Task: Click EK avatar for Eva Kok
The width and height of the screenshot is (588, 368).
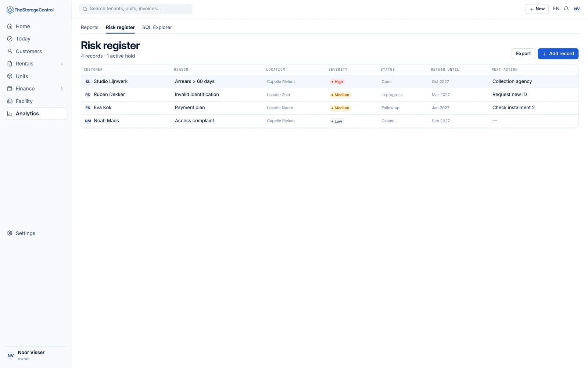Action: tap(88, 108)
